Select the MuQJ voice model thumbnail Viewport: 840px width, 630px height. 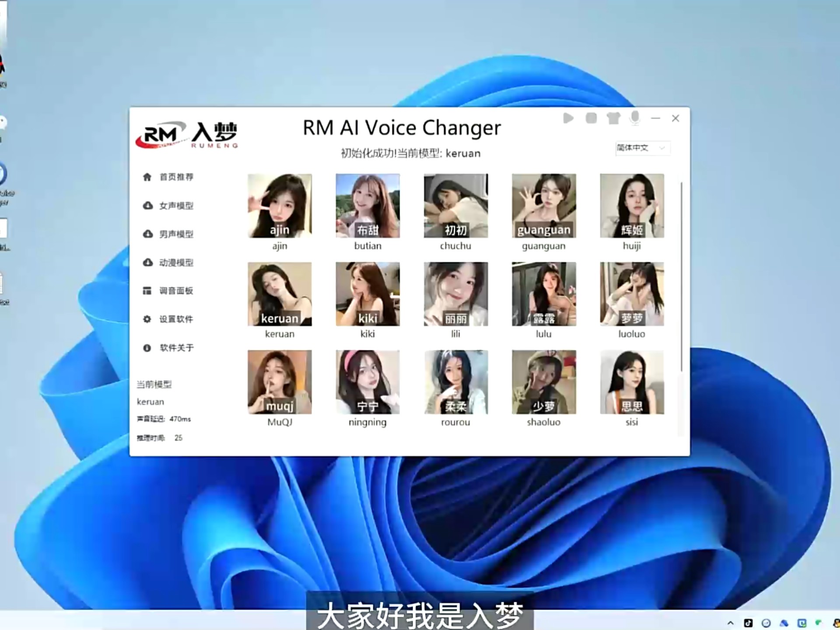280,382
